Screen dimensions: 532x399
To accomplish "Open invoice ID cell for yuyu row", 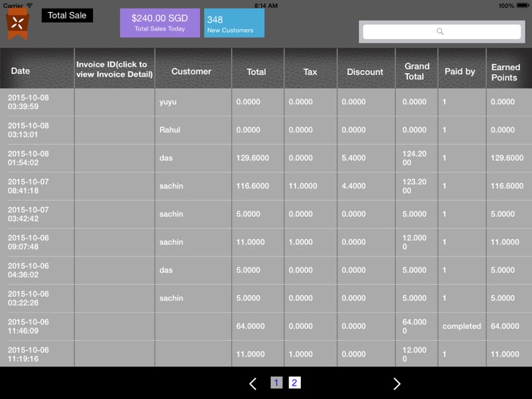I will tap(115, 102).
